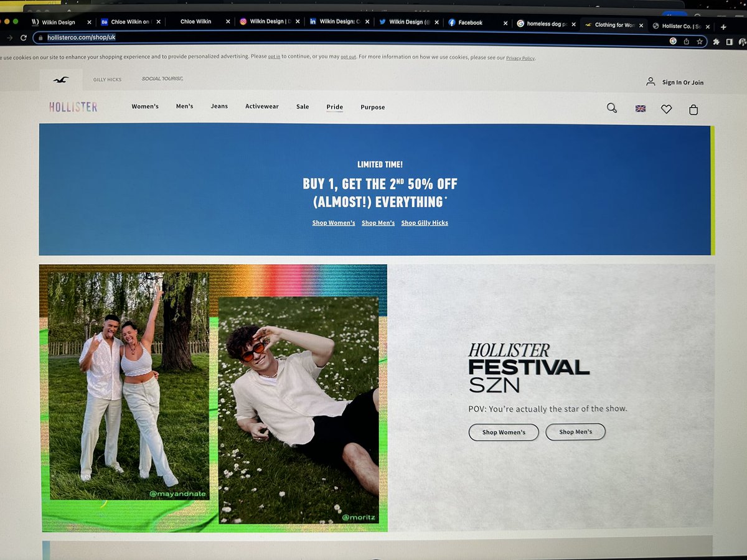This screenshot has height=560, width=747.
Task: Click the Shop Women's festival button
Action: pos(504,432)
